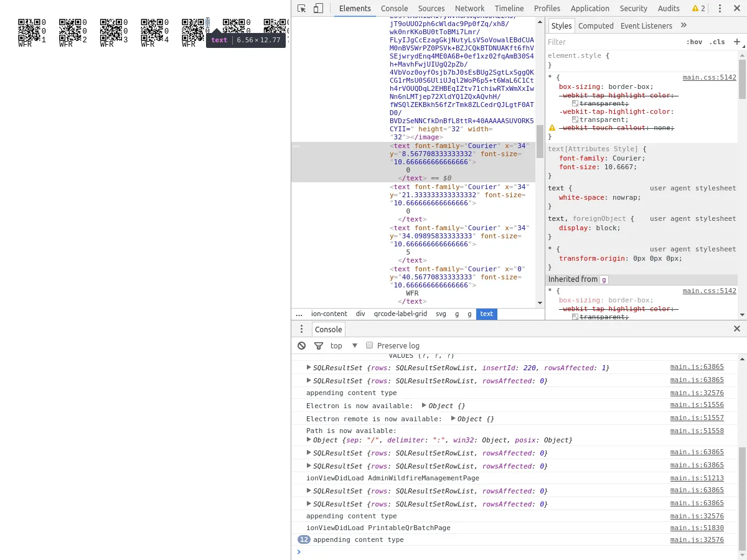Expand the SQLResultSet row above ionViewDidLoad AdminWildfireManagementPage
This screenshot has height=560, width=747.
pyautogui.click(x=309, y=465)
